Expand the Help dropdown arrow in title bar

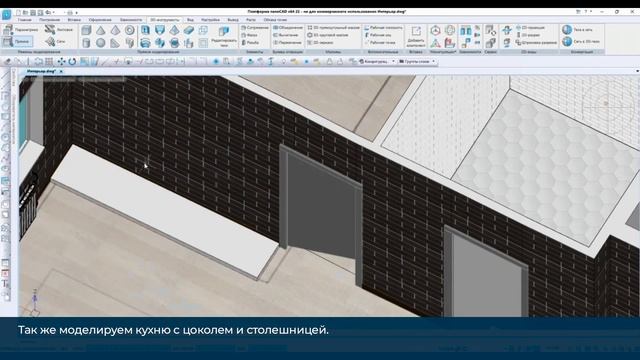click(x=591, y=12)
